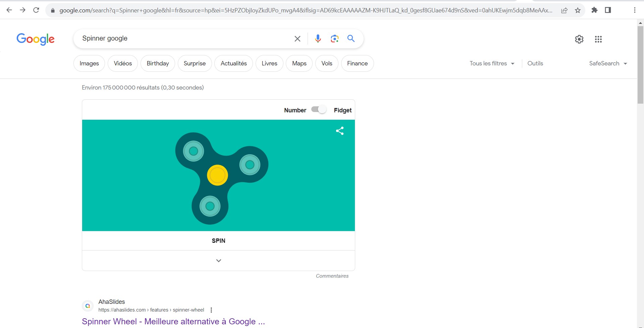Bookmark this page with the star icon

pos(578,10)
